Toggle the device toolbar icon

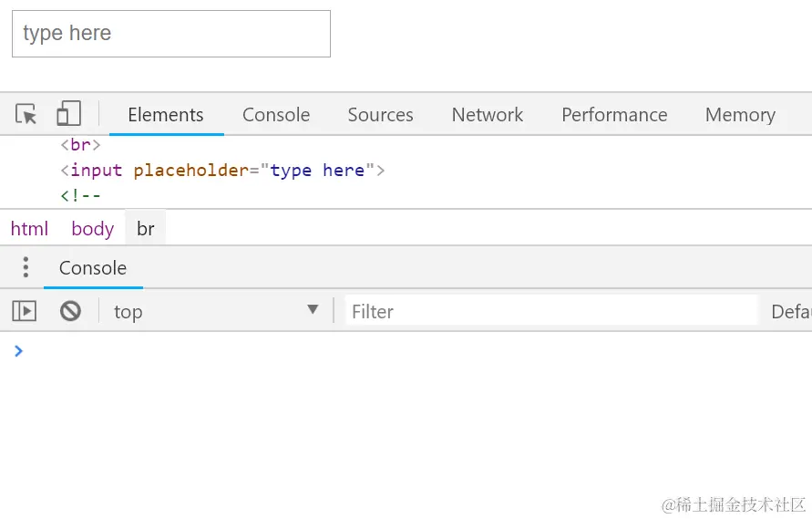coord(68,114)
